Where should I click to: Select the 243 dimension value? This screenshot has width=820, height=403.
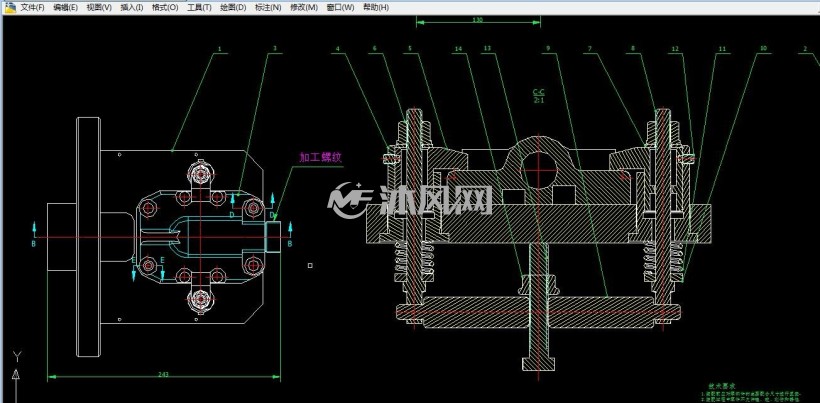(164, 374)
